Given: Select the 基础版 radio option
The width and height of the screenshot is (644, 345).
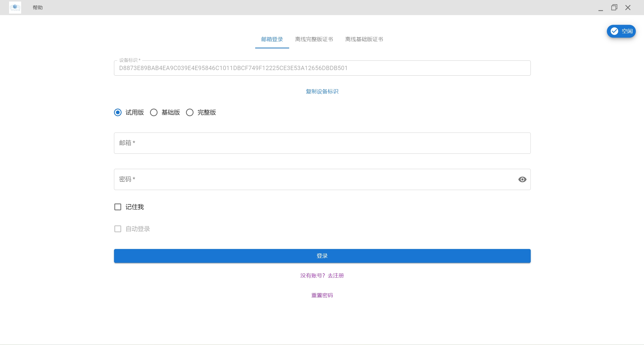Looking at the screenshot, I should pos(154,112).
